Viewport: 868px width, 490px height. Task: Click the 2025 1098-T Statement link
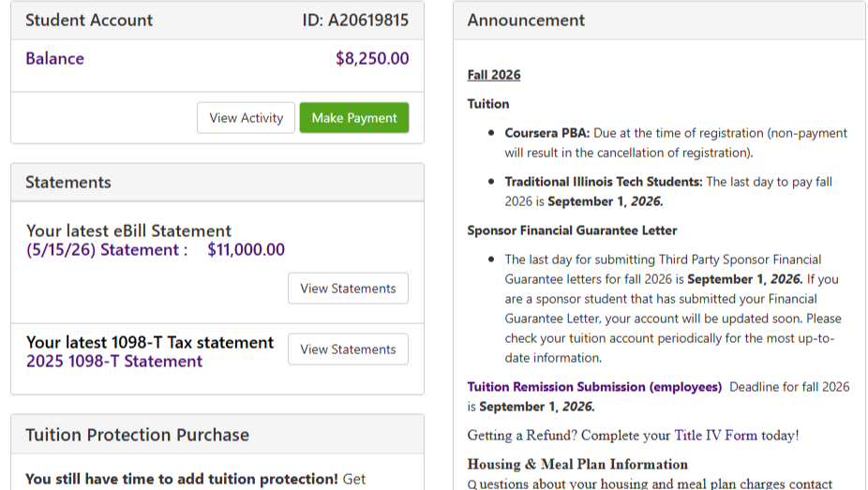point(114,361)
